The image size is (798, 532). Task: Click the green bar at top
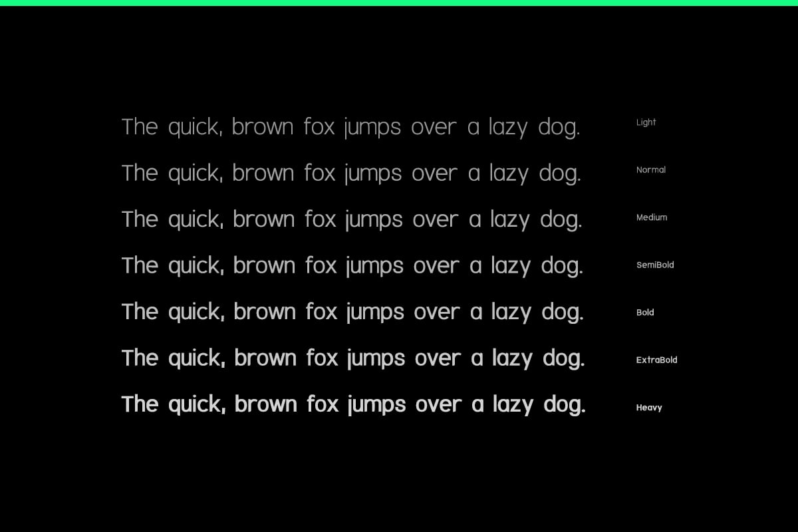(x=399, y=3)
